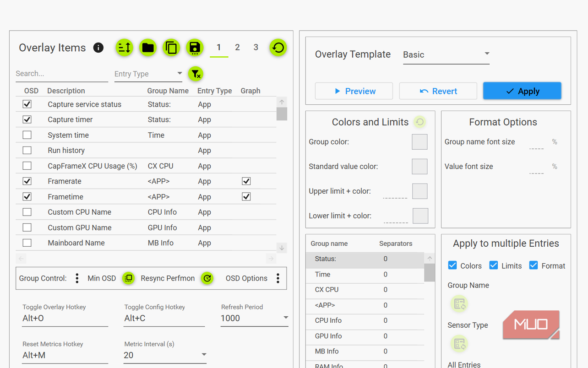The image size is (588, 368).
Task: Click the Value font size field
Action: pyautogui.click(x=537, y=168)
